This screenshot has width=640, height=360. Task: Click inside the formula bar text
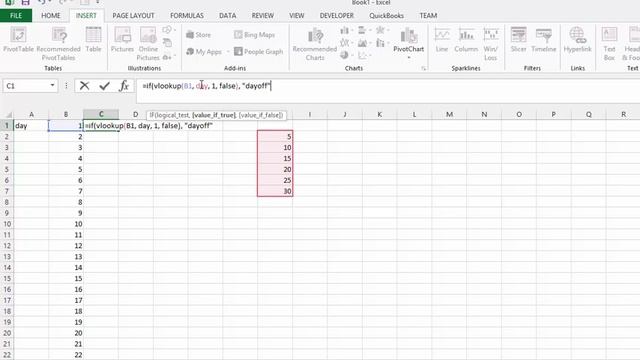(206, 86)
